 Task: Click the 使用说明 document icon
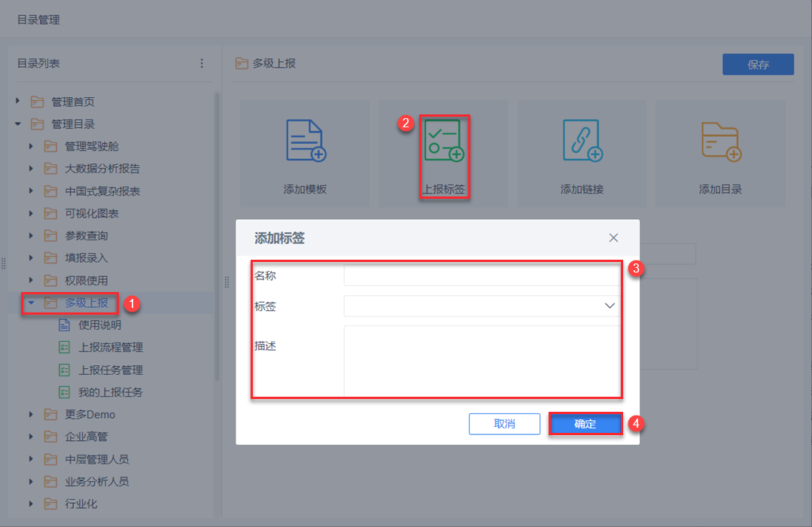point(64,325)
